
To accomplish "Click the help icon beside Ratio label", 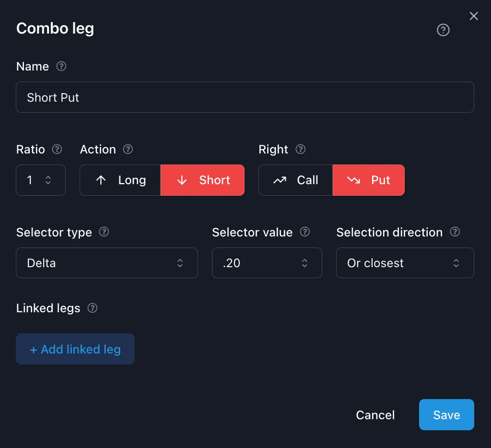I will pyautogui.click(x=57, y=149).
